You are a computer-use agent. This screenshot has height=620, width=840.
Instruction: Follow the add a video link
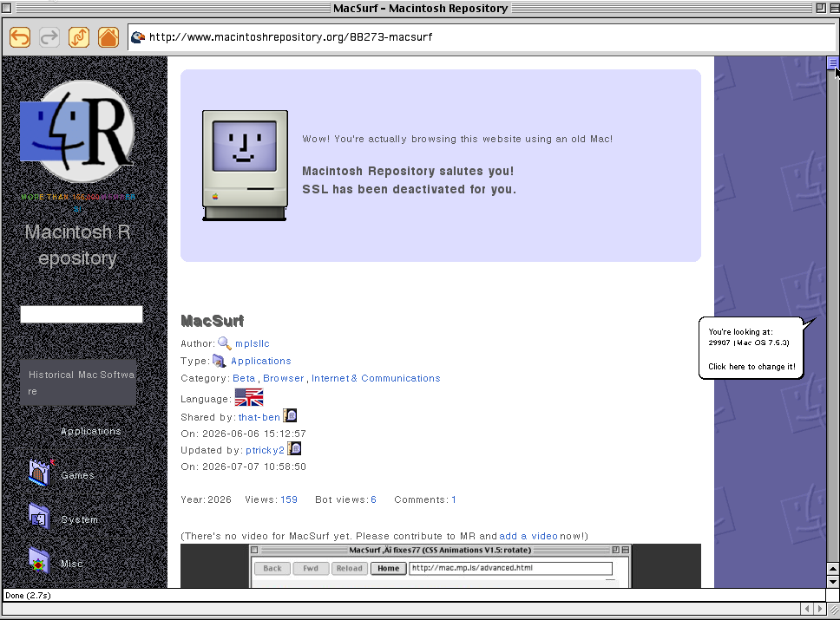[x=528, y=536]
